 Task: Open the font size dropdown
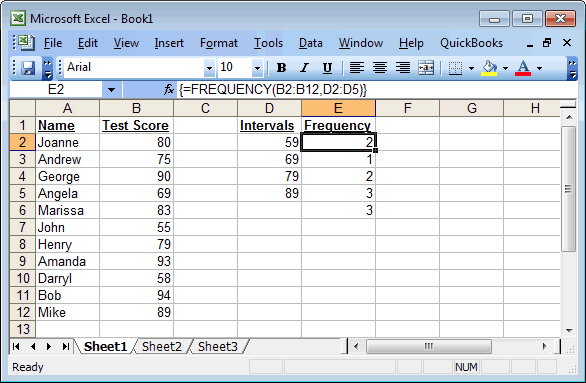pos(257,68)
